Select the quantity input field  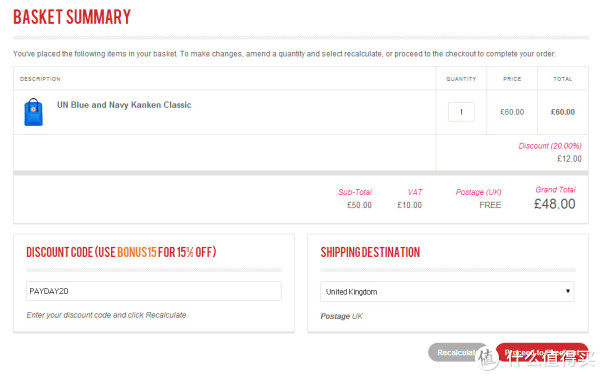(461, 112)
